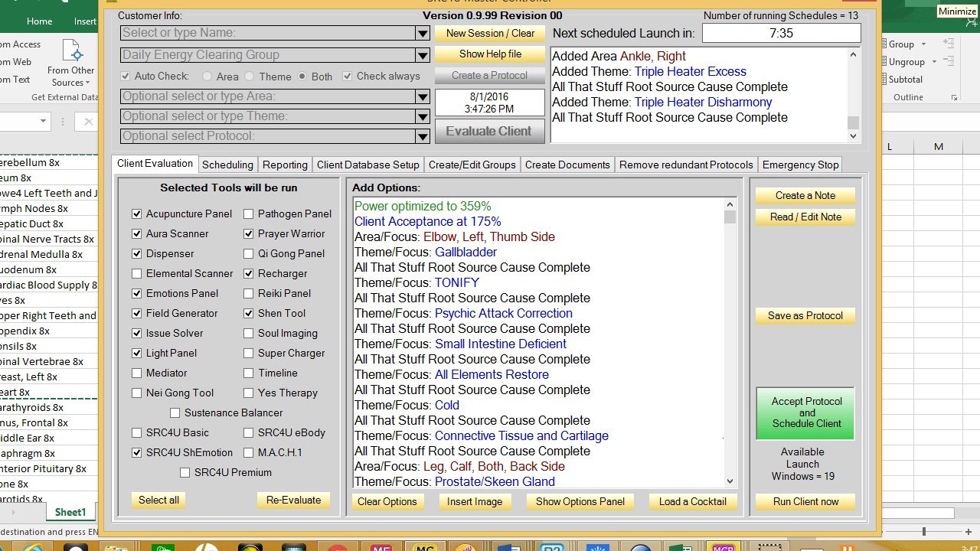Switch to the Scheduling tab
Image resolution: width=980 pixels, height=551 pixels.
coord(227,165)
